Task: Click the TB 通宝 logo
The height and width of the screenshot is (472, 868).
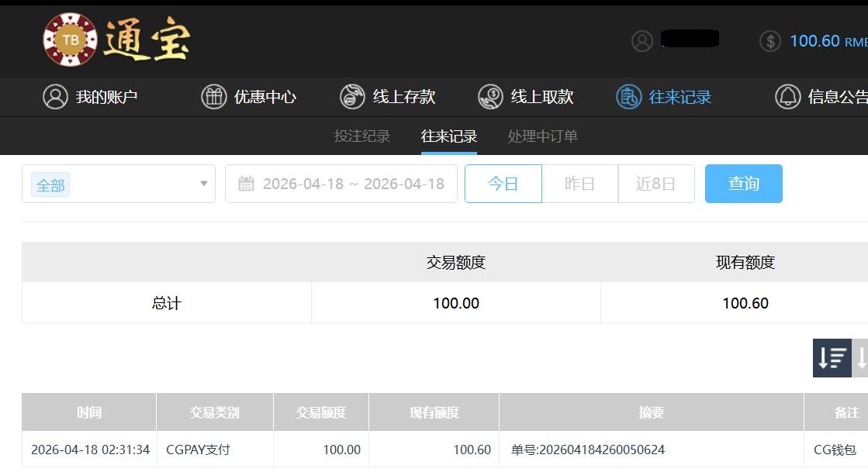Action: tap(116, 40)
